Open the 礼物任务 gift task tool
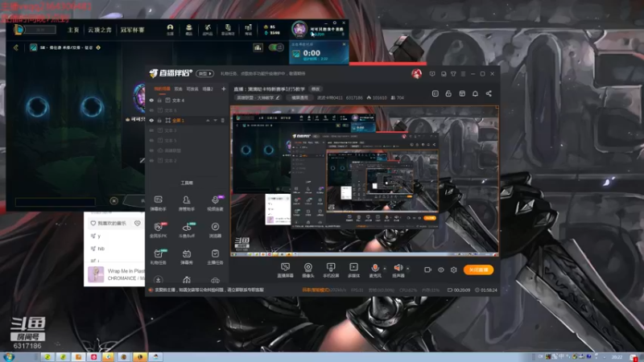Viewport: 644px width, 362px height. pyautogui.click(x=158, y=257)
